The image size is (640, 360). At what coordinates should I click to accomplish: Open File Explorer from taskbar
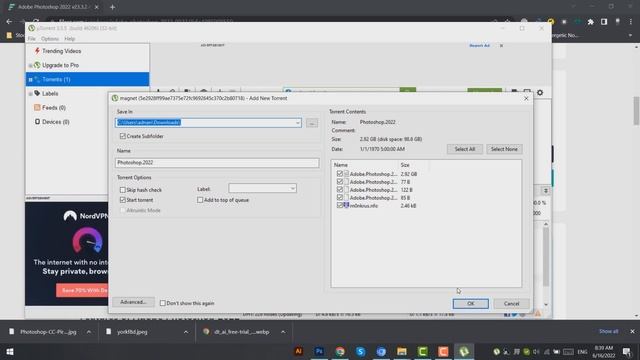click(402, 351)
